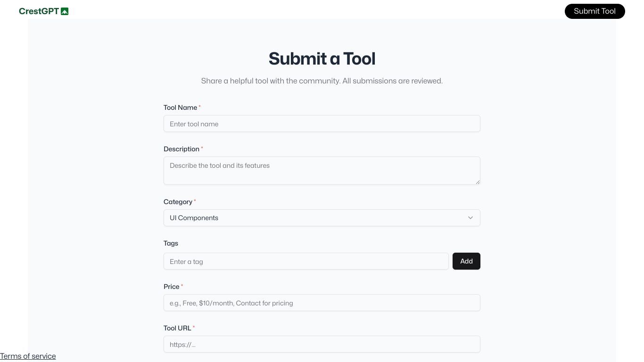
Task: Open the CrestGPT home brand link
Action: pos(43,11)
